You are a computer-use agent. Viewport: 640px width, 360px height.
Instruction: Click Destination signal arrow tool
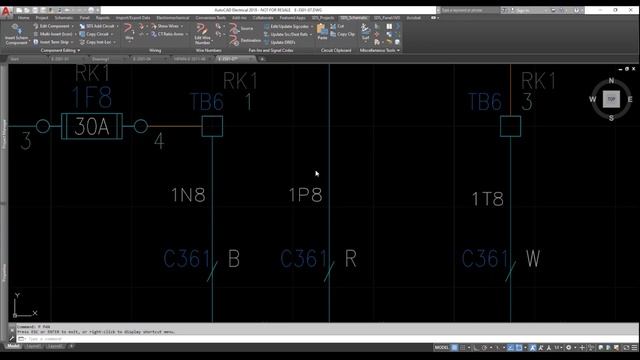[x=245, y=40]
